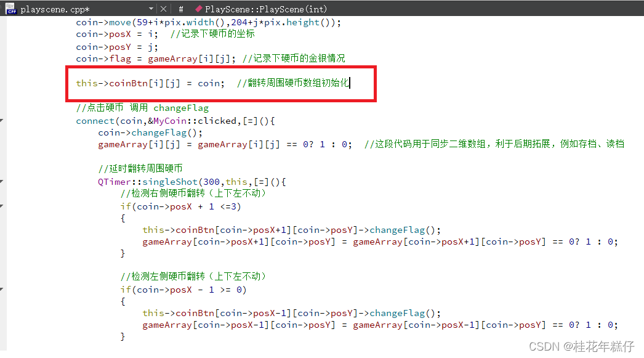Open the PlayScene::PlayScene(int) function selector
The height and width of the screenshot is (358, 644).
click(266, 9)
